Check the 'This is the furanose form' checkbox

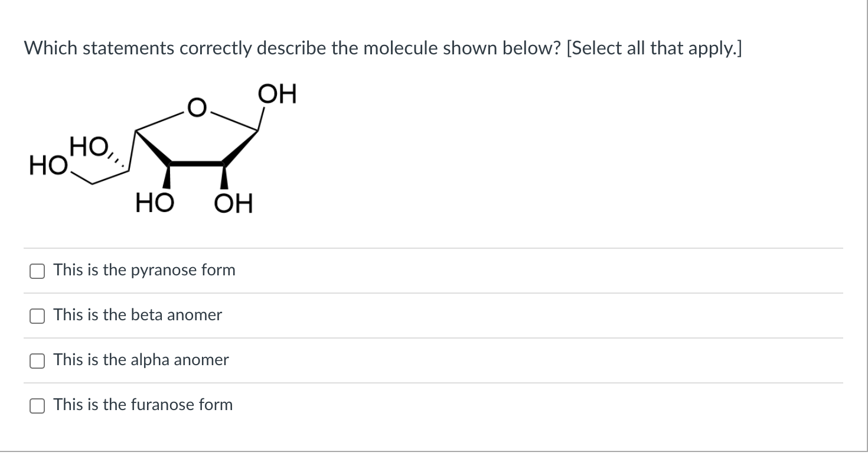click(37, 405)
